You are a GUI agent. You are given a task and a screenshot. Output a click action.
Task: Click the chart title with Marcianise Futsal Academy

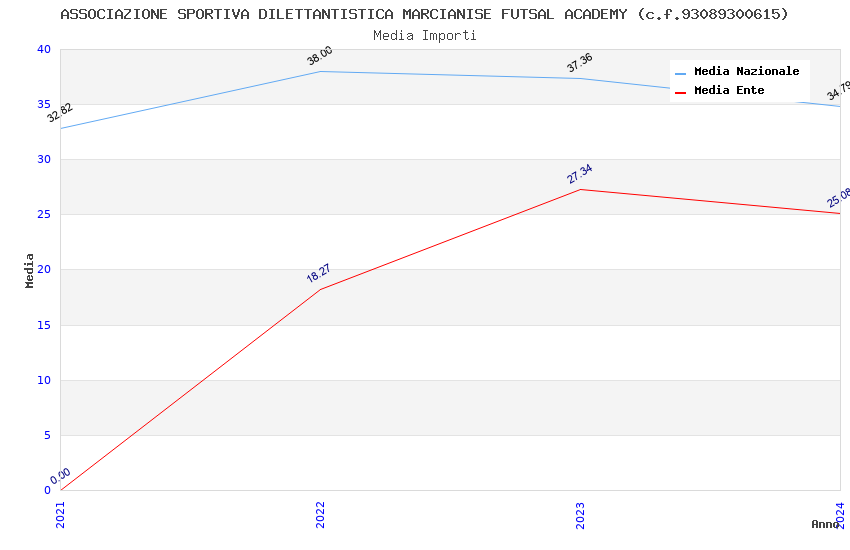pos(425,14)
